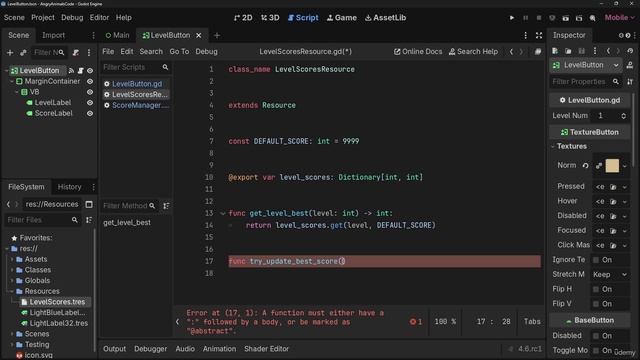Switch to the 2D workspace
Image resolution: width=640 pixels, height=360 pixels.
point(243,18)
